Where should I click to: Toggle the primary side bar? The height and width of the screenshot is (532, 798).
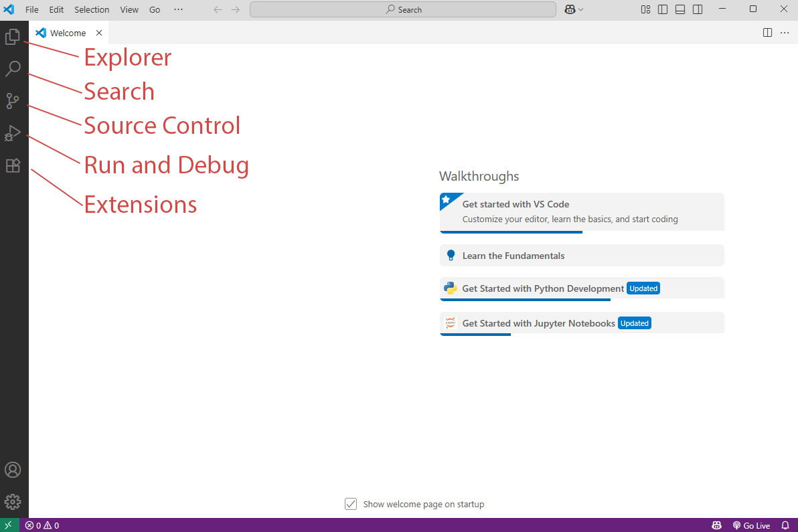[x=663, y=9]
